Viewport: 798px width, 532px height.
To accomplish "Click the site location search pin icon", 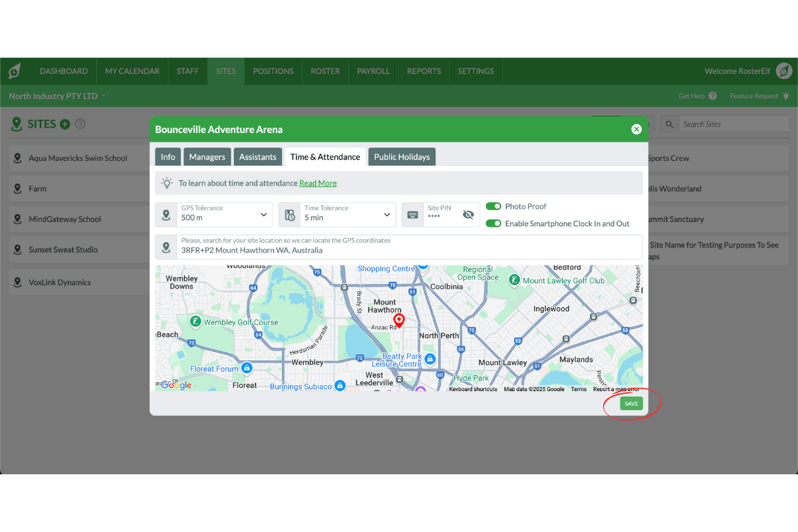I will point(166,247).
